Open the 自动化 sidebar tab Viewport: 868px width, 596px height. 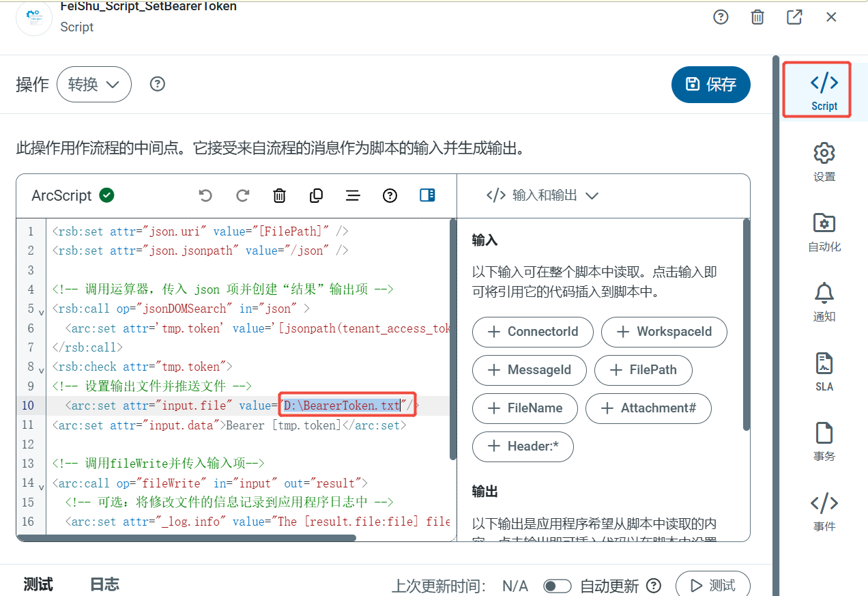click(x=824, y=232)
